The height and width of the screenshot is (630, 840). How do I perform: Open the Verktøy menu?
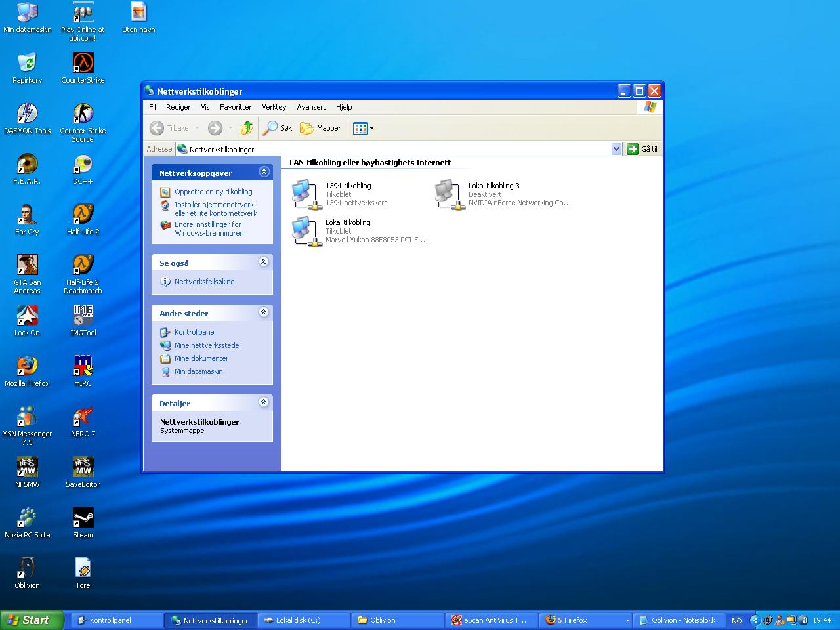[274, 107]
